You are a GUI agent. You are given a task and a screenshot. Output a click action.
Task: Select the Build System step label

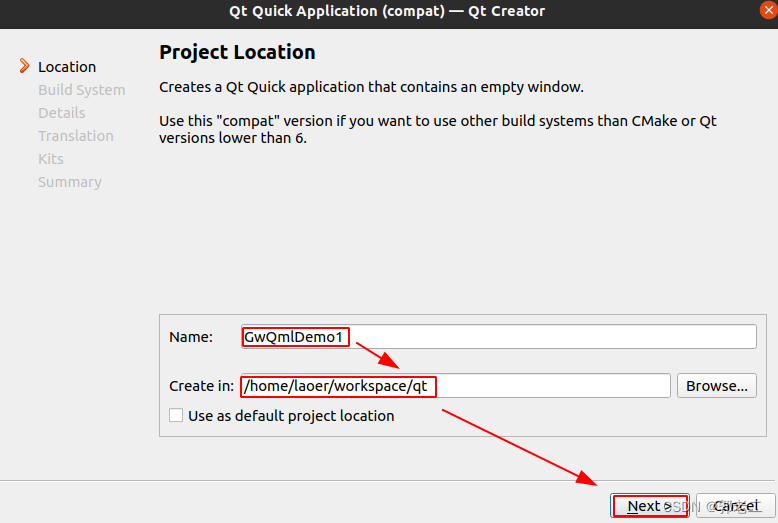(x=82, y=90)
